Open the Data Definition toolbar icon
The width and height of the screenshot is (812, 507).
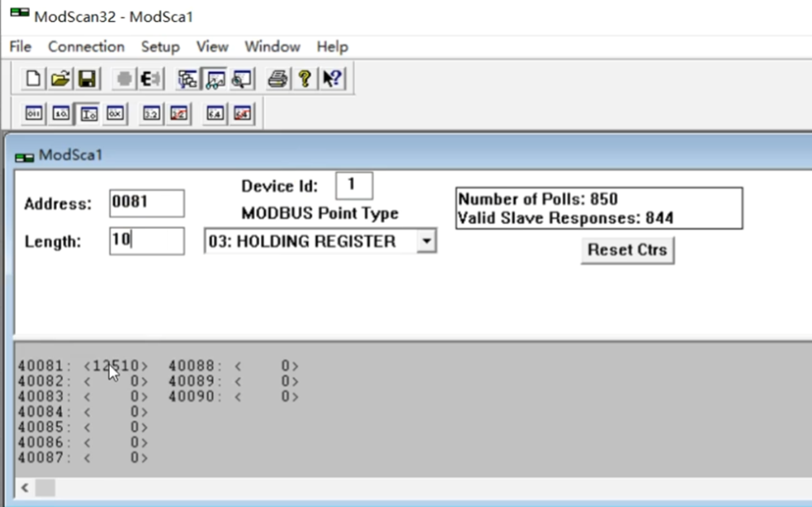188,79
